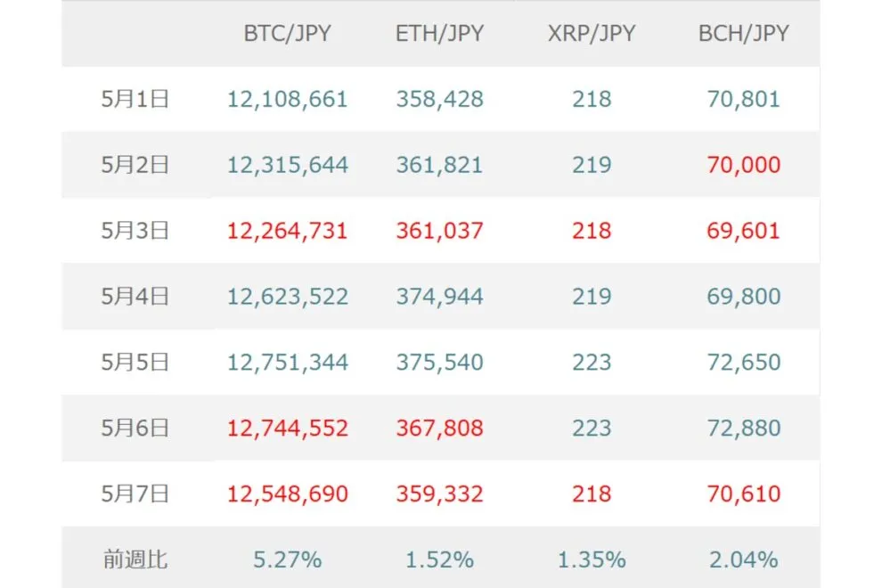Click BTC price 12,108,661

pyautogui.click(x=288, y=100)
